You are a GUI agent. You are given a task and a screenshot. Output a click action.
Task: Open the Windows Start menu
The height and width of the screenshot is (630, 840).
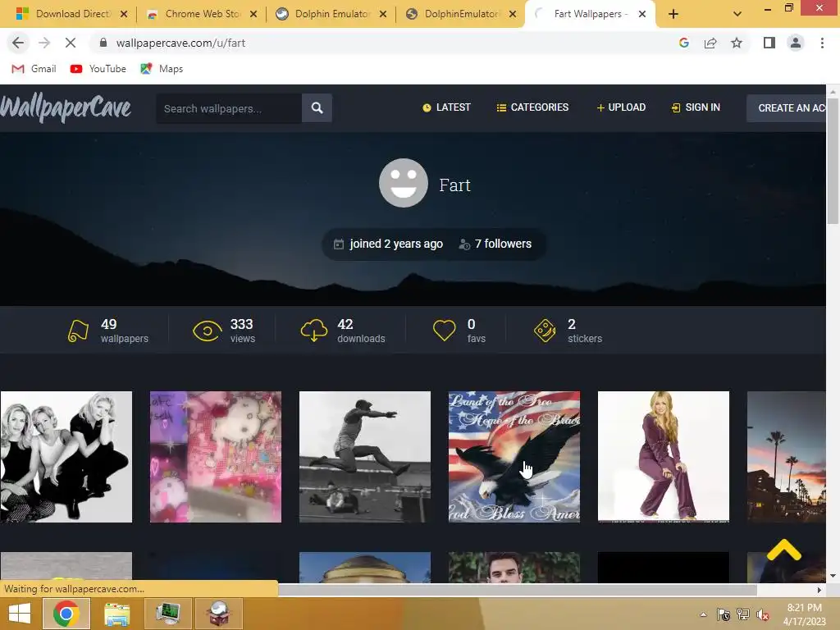20,614
